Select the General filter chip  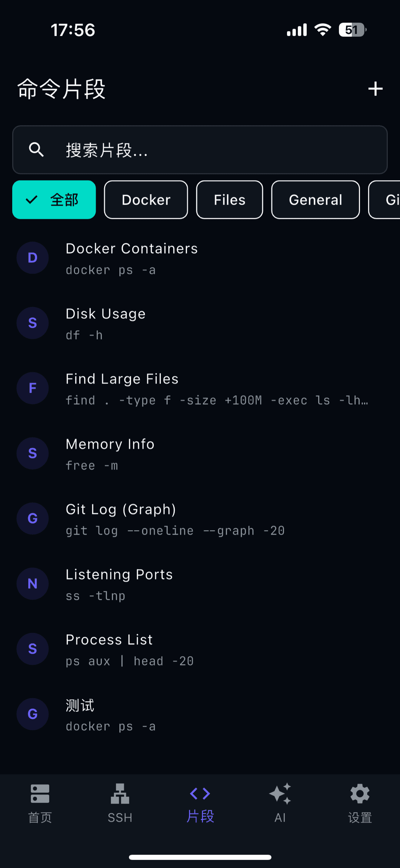(x=316, y=200)
